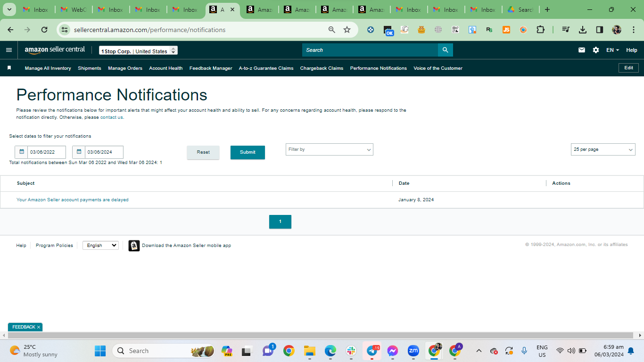Navigate to Manage Orders
644x362 pixels.
[x=125, y=68]
